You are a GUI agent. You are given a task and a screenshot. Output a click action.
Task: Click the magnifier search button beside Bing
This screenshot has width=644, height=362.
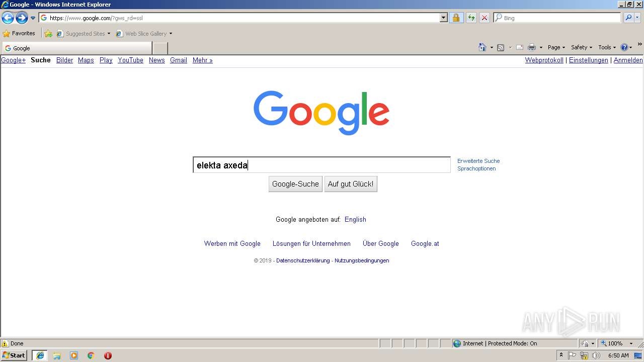click(628, 18)
